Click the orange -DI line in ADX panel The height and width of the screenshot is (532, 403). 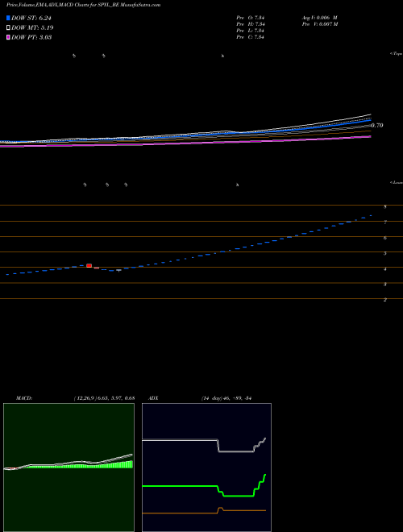pos(204,510)
